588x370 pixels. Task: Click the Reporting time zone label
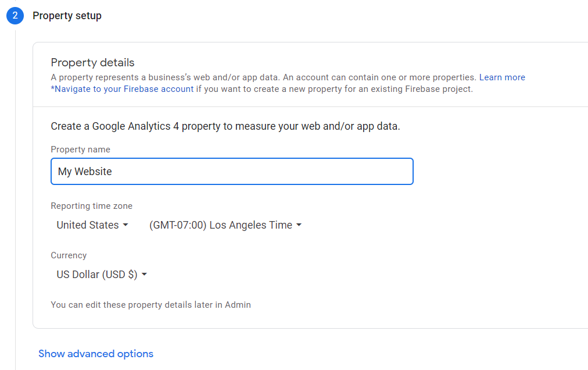click(91, 206)
